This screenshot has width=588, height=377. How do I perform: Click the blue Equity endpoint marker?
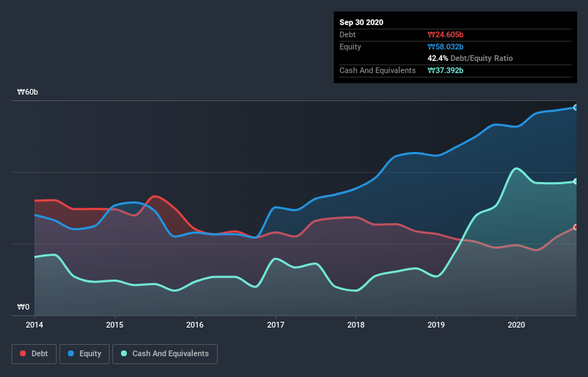pos(576,108)
